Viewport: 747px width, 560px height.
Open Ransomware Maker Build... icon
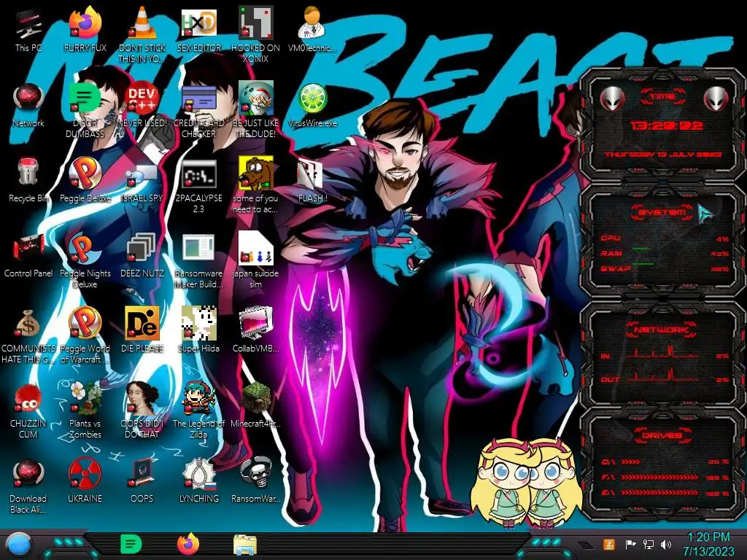click(198, 260)
